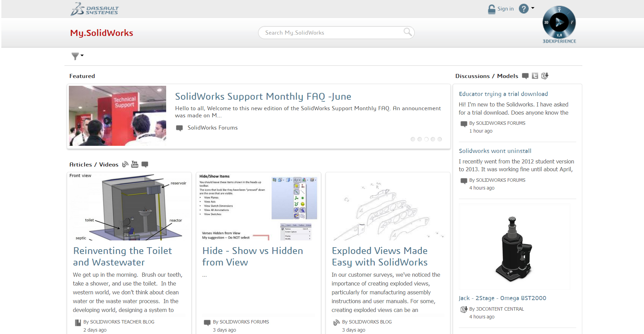Select the first featured carousel dot

pos(413,139)
